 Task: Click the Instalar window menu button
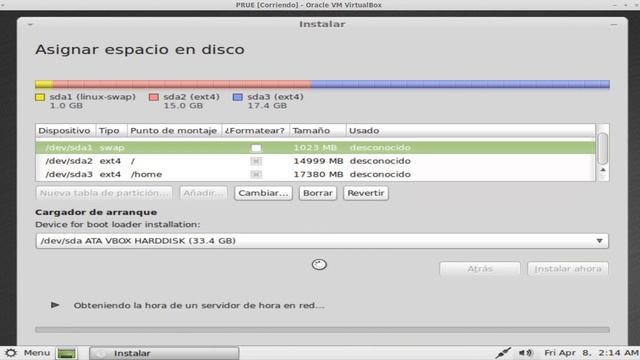click(x=30, y=24)
